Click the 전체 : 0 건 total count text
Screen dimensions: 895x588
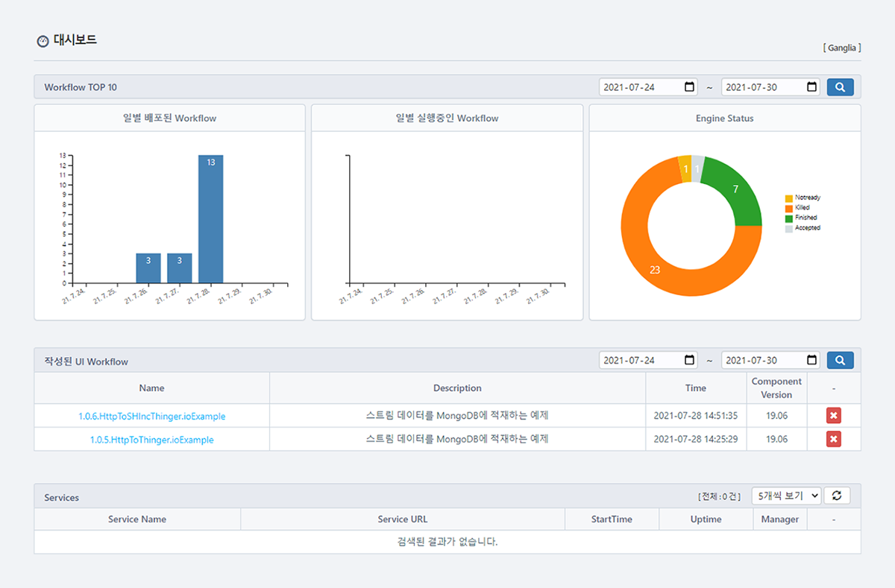click(x=719, y=496)
